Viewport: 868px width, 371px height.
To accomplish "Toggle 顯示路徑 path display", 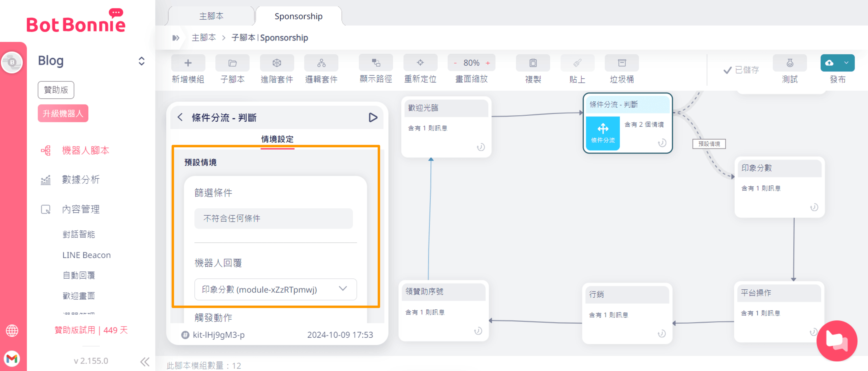I will pos(376,63).
